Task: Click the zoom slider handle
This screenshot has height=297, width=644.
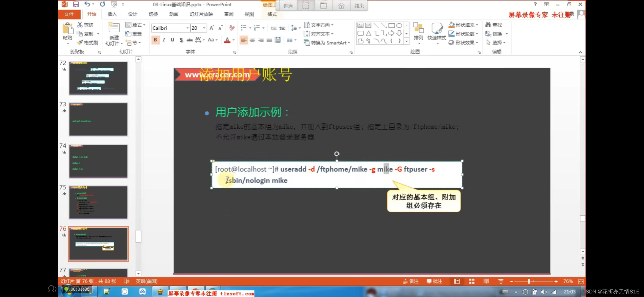Action: pyautogui.click(x=529, y=281)
